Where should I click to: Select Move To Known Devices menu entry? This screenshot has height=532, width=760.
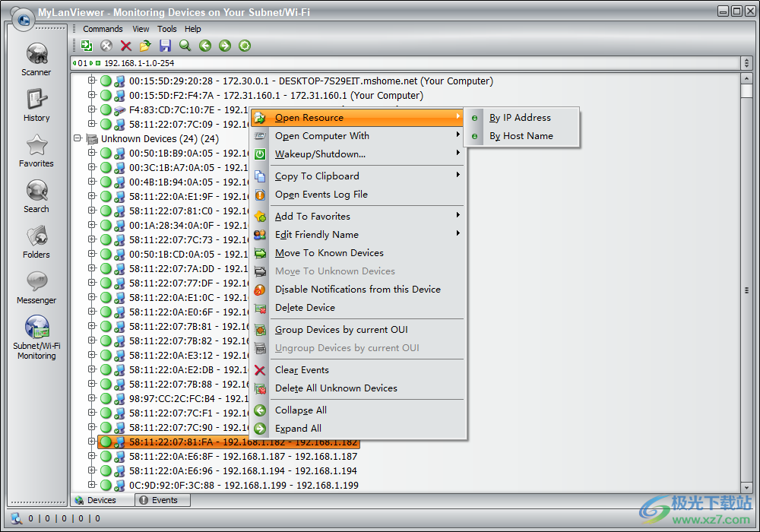tap(329, 253)
